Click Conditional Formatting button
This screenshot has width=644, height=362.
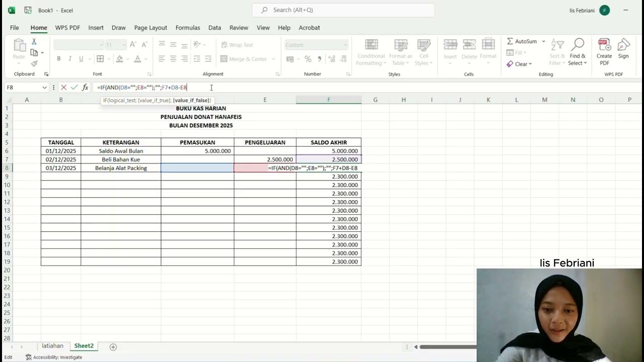click(x=371, y=52)
